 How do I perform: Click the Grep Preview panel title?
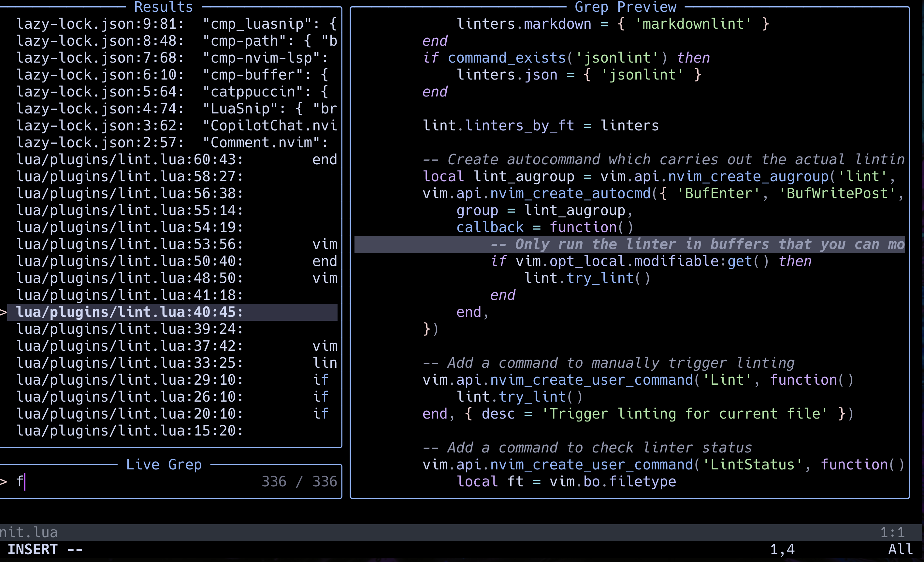[x=625, y=7]
